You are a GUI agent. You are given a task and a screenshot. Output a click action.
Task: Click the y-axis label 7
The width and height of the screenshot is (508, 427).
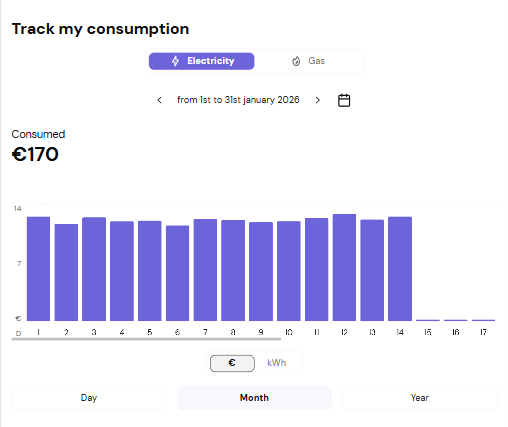click(19, 264)
